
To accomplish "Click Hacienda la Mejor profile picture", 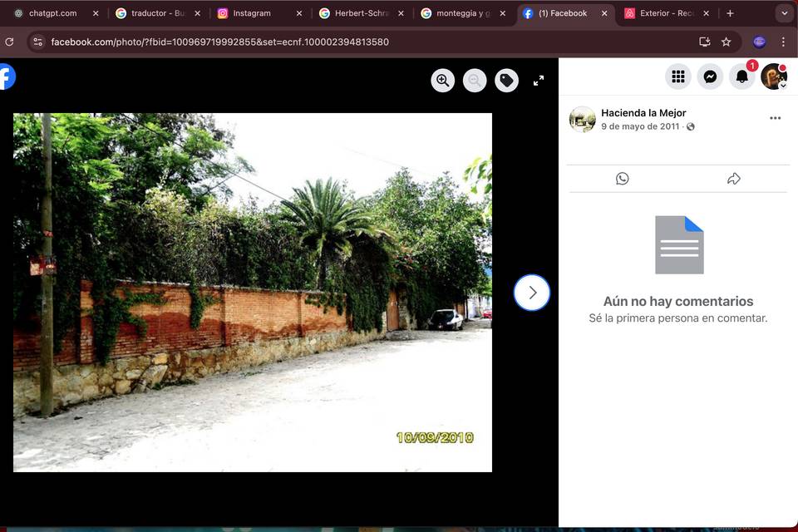I will coord(582,119).
